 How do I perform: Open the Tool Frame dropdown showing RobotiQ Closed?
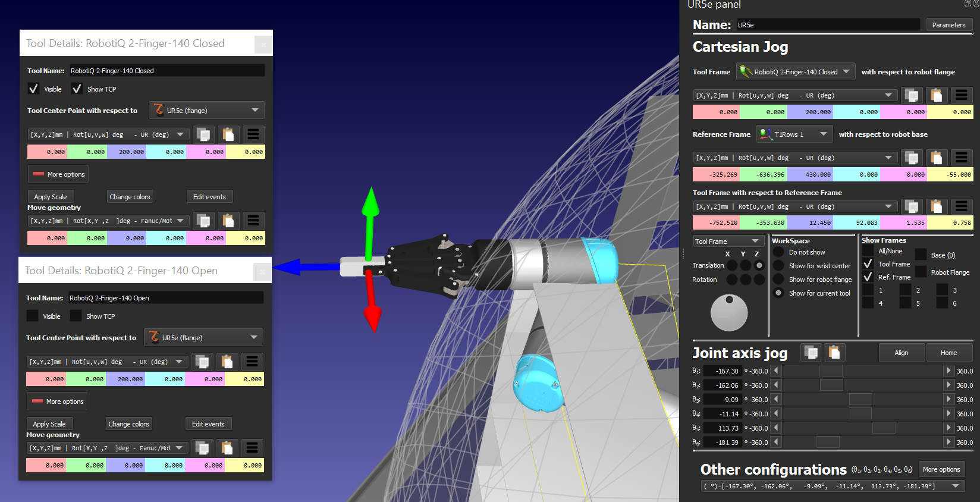(796, 72)
